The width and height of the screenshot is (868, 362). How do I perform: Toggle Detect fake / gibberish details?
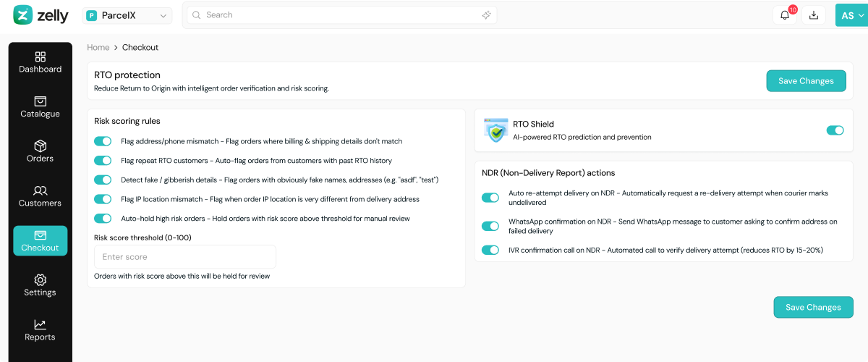click(x=103, y=180)
